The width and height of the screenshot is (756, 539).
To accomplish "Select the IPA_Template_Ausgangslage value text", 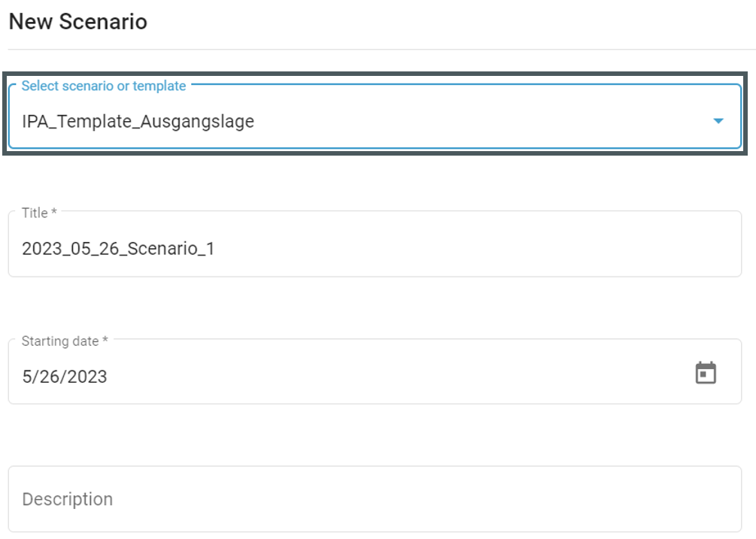I will click(x=138, y=121).
